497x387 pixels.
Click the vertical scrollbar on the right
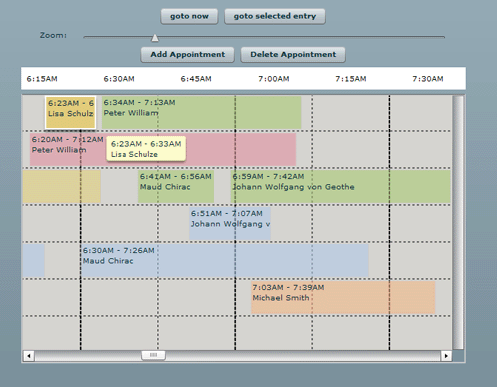tap(458, 223)
